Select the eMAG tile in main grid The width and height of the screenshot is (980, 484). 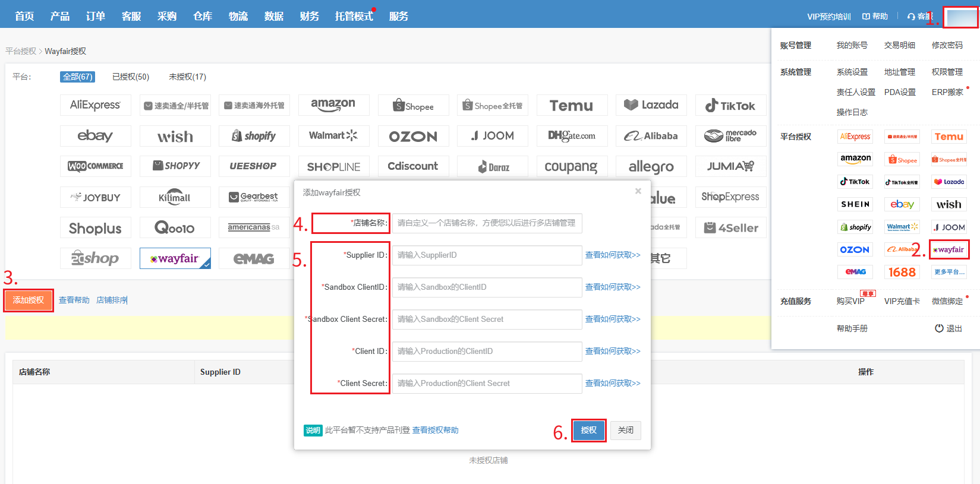click(254, 258)
